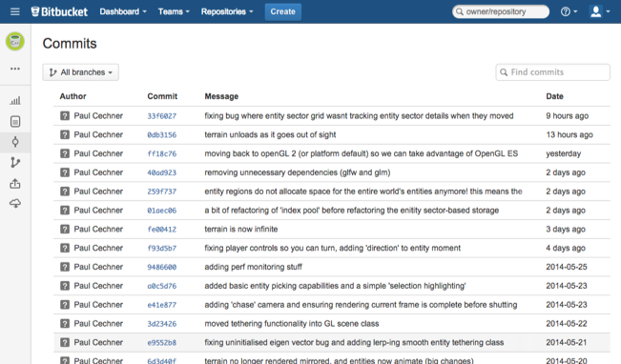621x364 pixels.
Task: Click message 'adding perf monitoring stuff'
Action: [253, 267]
